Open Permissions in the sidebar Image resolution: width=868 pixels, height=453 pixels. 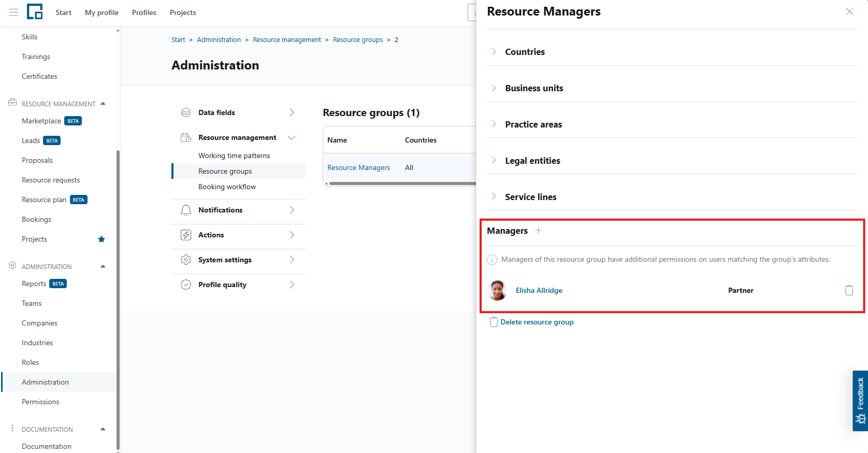(x=40, y=402)
